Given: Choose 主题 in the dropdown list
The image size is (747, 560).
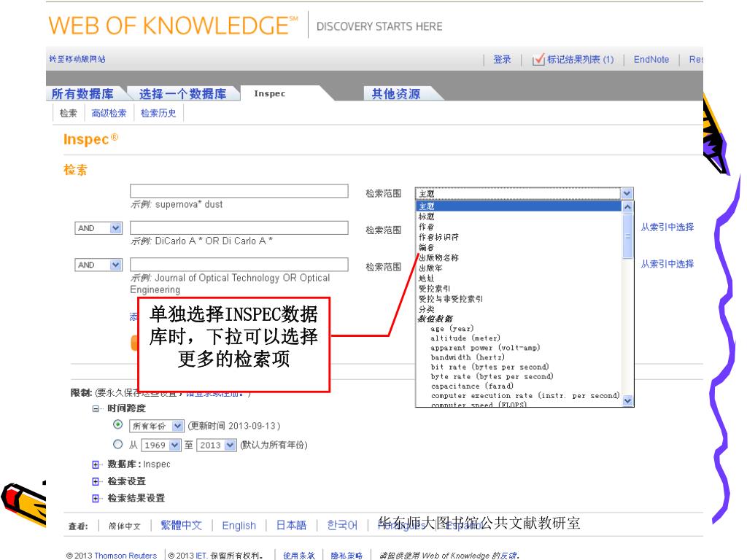Looking at the screenshot, I should coord(519,206).
